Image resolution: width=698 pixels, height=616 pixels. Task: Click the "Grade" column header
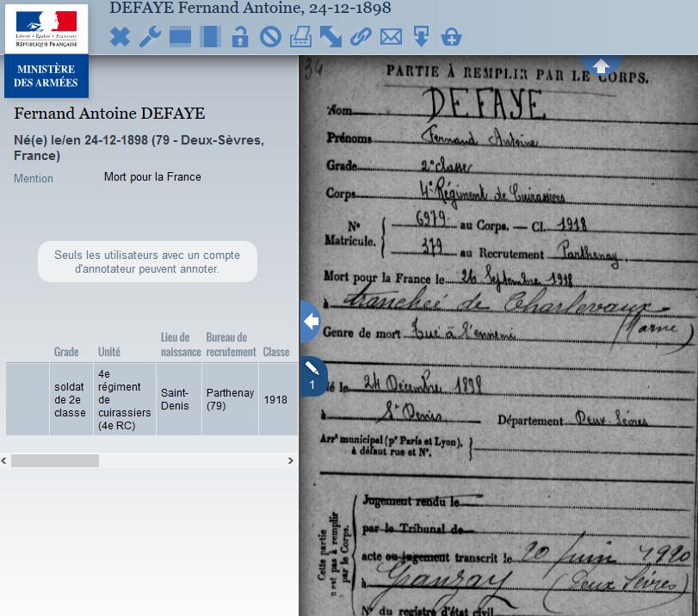point(66,352)
